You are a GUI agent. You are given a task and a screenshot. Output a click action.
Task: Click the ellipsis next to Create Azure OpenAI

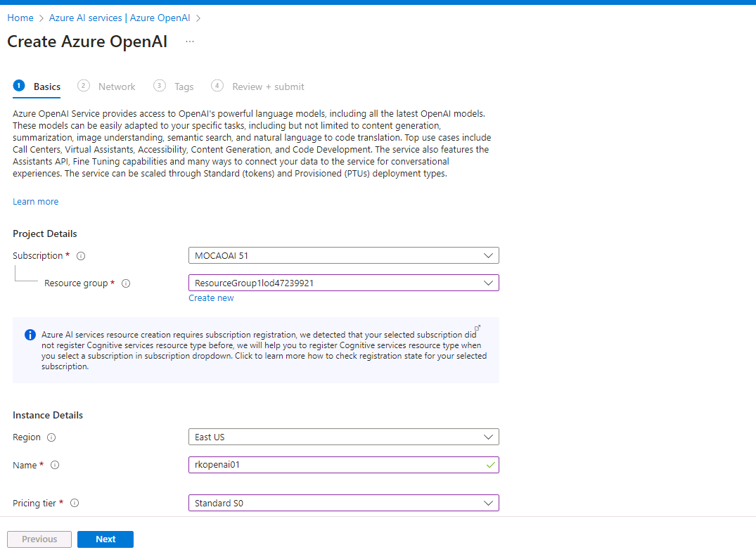point(189,42)
